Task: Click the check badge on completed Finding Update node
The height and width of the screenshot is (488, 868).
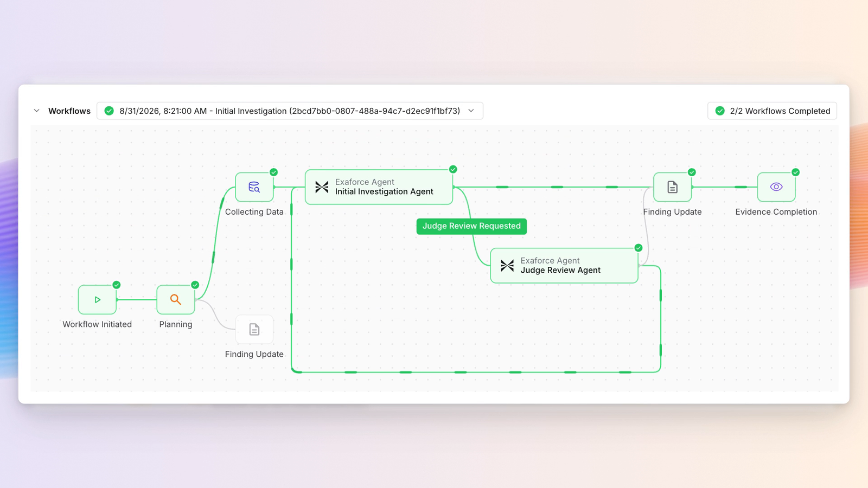Action: point(692,172)
